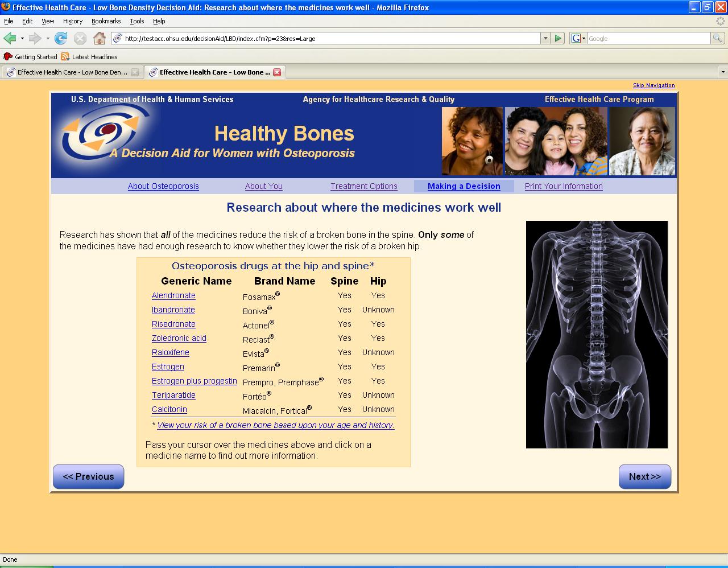Open the File menu
This screenshot has width=728, height=568.
[x=9, y=21]
